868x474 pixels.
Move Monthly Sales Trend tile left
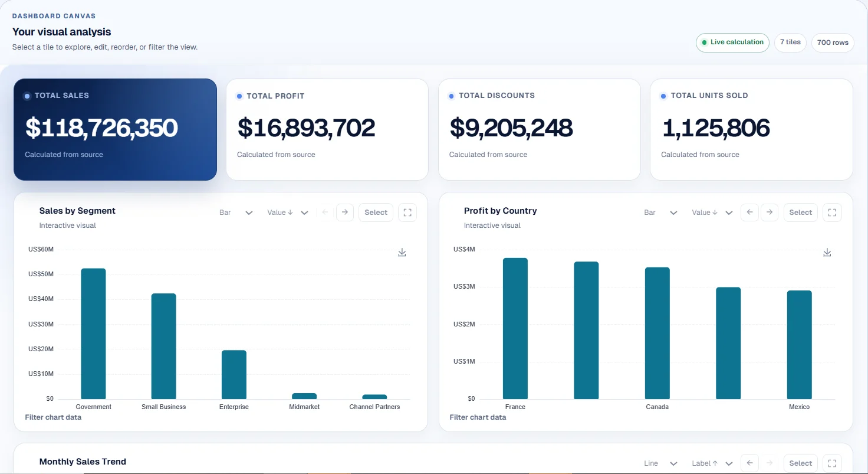(x=749, y=463)
